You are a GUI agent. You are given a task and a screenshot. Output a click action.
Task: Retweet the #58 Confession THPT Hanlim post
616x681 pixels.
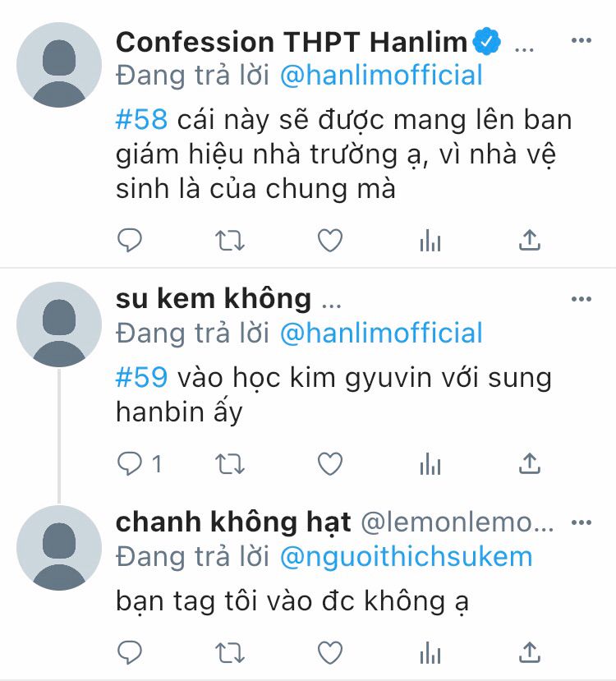[x=230, y=240]
